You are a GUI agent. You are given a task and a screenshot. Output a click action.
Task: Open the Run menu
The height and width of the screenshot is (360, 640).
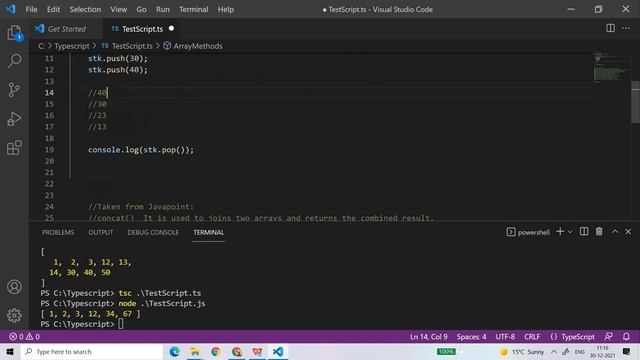click(162, 9)
